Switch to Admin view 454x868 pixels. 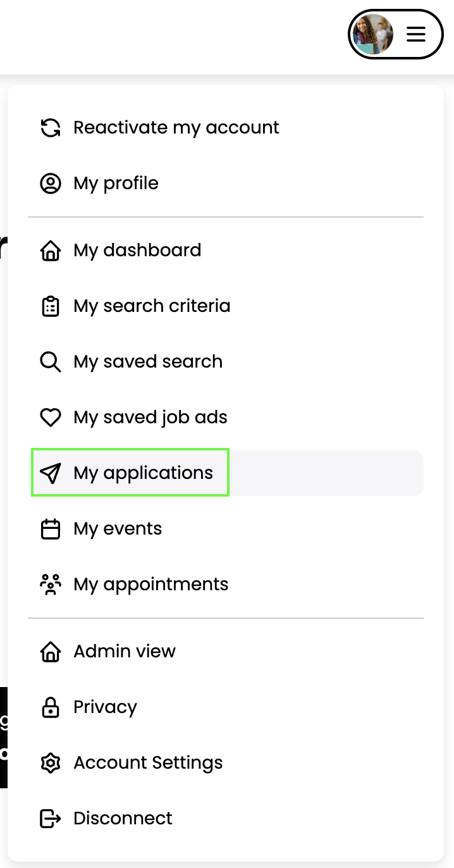pos(125,652)
